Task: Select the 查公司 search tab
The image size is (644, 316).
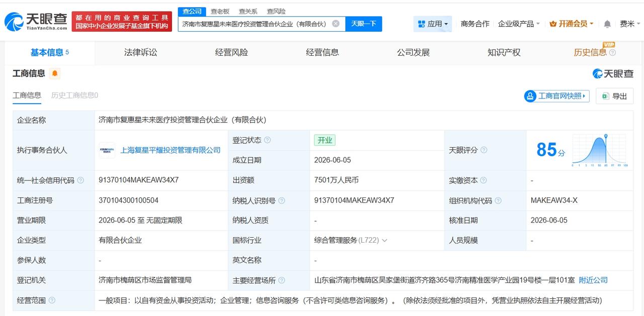Action: [192, 11]
